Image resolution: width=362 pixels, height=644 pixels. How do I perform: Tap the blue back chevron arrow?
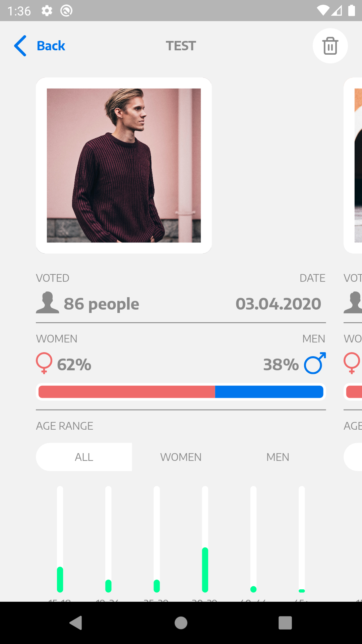[20, 46]
